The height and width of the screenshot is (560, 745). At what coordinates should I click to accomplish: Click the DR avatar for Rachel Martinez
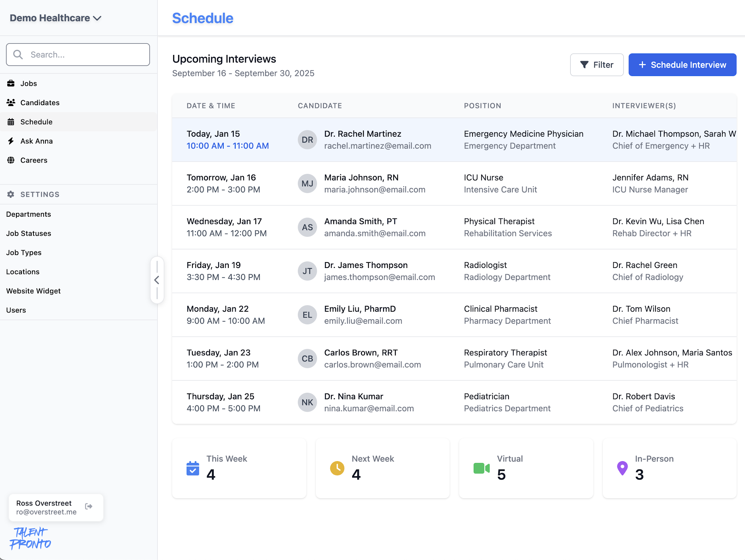point(307,140)
